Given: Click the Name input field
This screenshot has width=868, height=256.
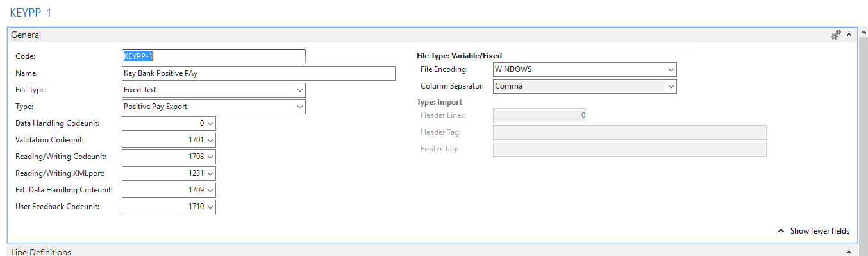Looking at the screenshot, I should (258, 73).
